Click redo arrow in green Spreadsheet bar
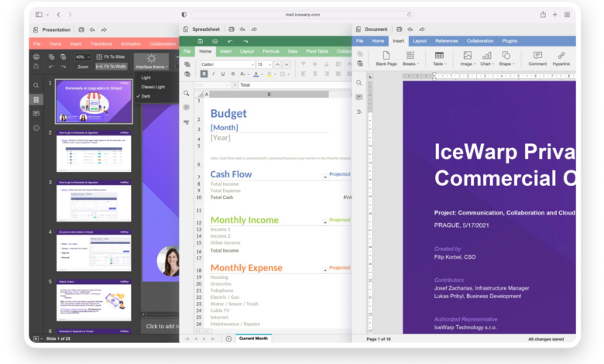The width and height of the screenshot is (604, 364). [245, 41]
